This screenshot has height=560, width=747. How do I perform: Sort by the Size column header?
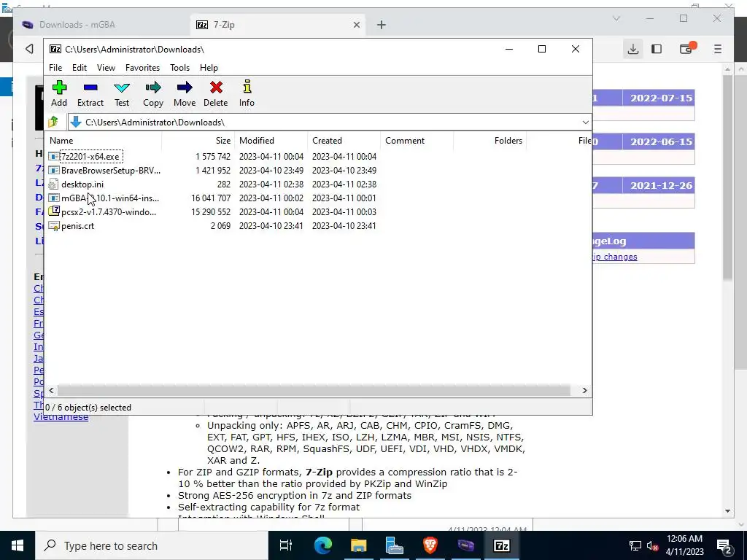[198, 141]
